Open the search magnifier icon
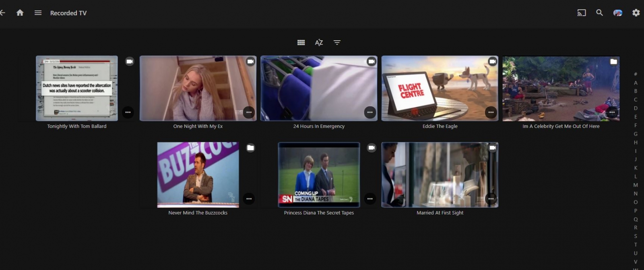Image resolution: width=644 pixels, height=270 pixels. 600,13
